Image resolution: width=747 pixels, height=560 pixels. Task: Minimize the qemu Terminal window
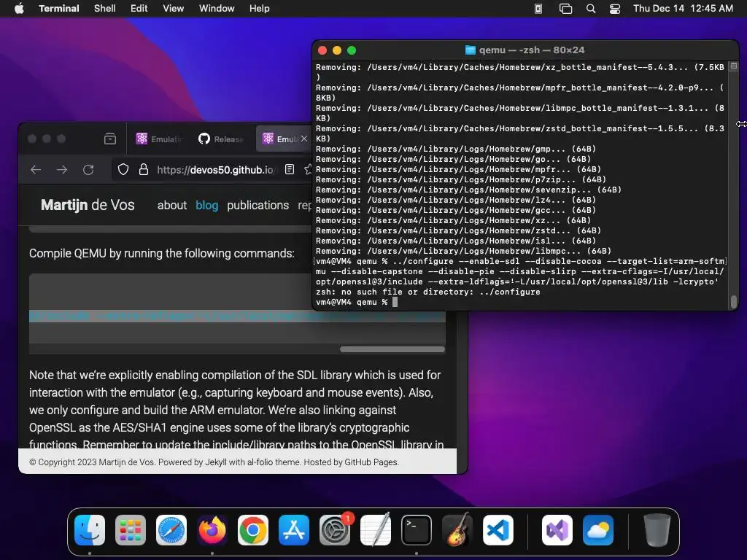[x=337, y=50]
